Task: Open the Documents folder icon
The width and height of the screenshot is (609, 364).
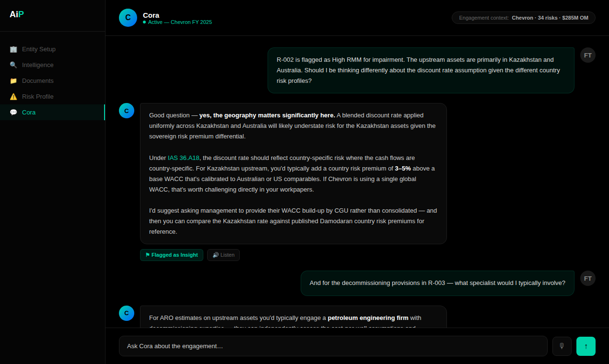Action: pos(13,80)
